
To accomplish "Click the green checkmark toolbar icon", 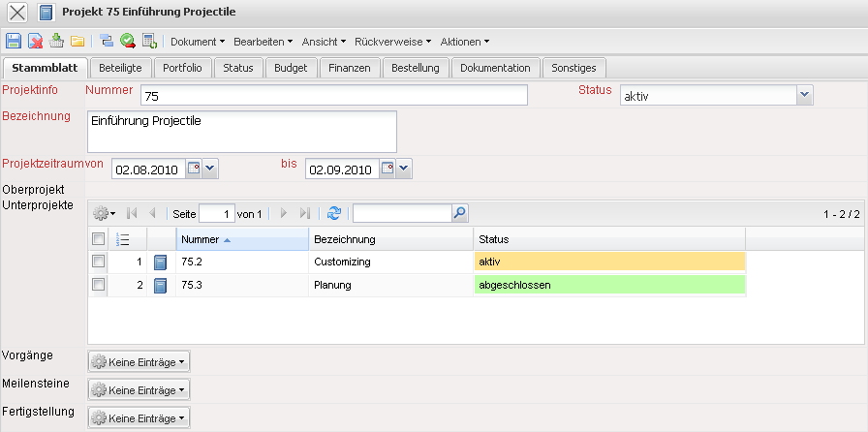I will 127,41.
